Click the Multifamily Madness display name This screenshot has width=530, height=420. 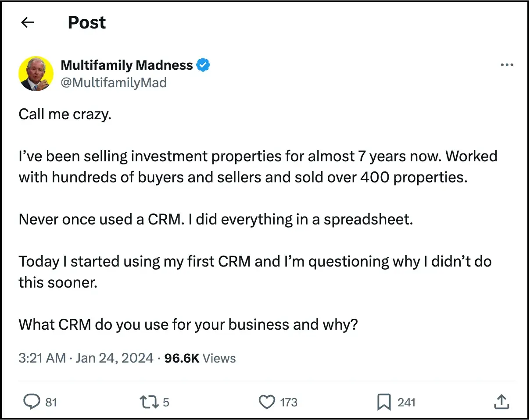click(x=126, y=65)
